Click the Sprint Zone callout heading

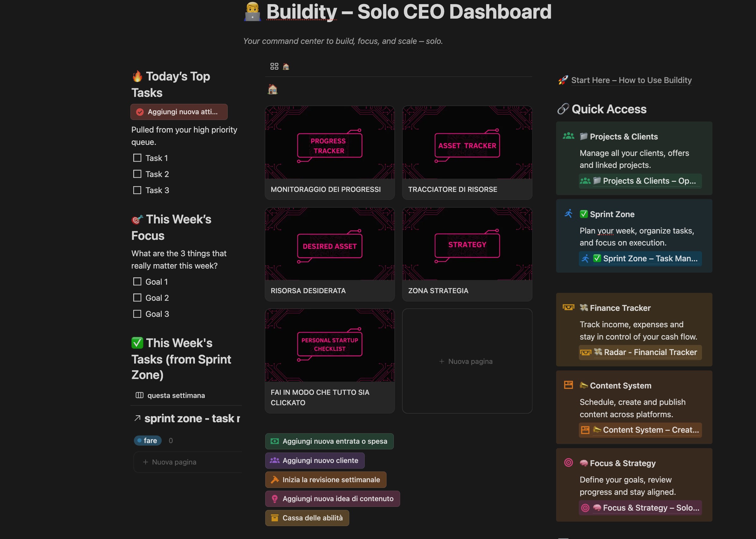click(x=607, y=214)
